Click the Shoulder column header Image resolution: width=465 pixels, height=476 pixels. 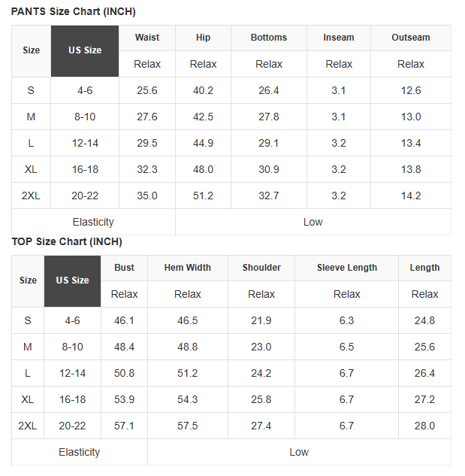[261, 268]
